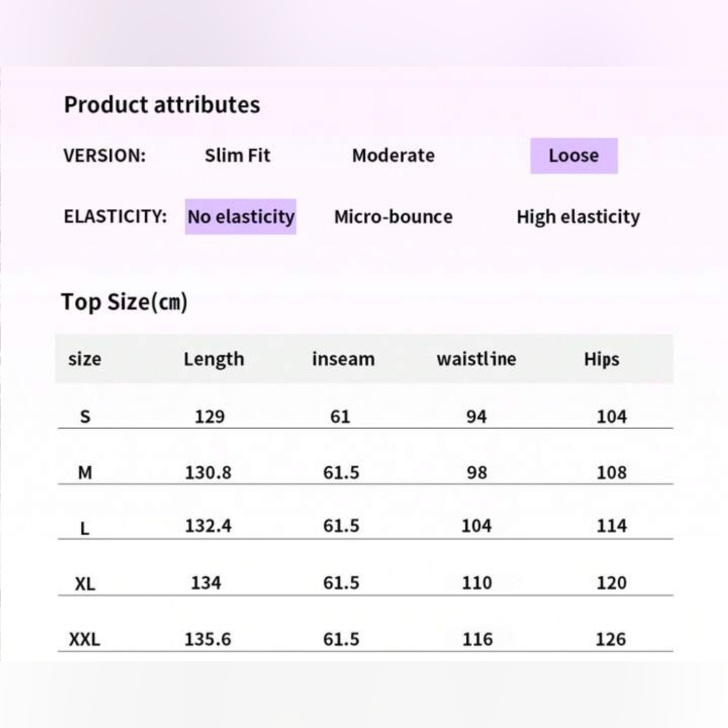Image resolution: width=728 pixels, height=728 pixels.
Task: Click the 135.6 length value
Action: point(207,639)
